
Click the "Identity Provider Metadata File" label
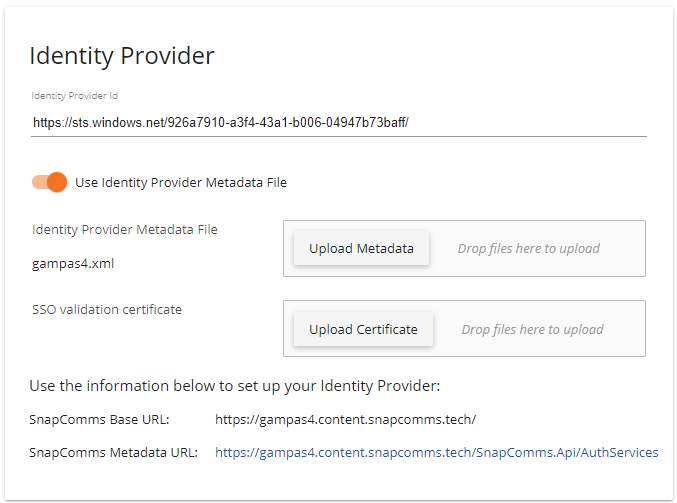125,229
